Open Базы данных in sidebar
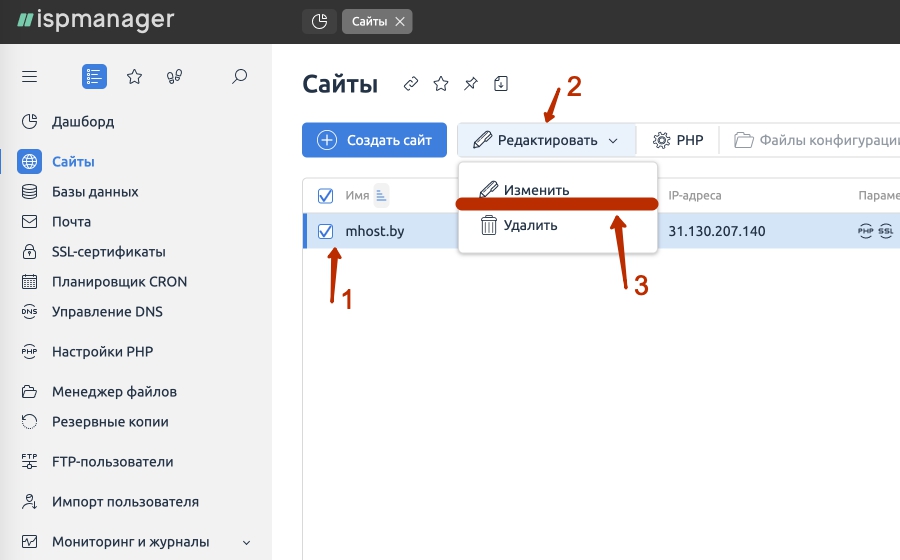This screenshot has width=900, height=560. (95, 192)
